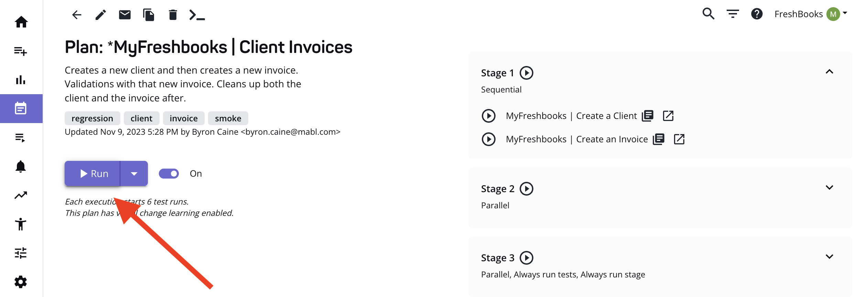
Task: Click the 'On' label next to the toggle
Action: tap(196, 174)
